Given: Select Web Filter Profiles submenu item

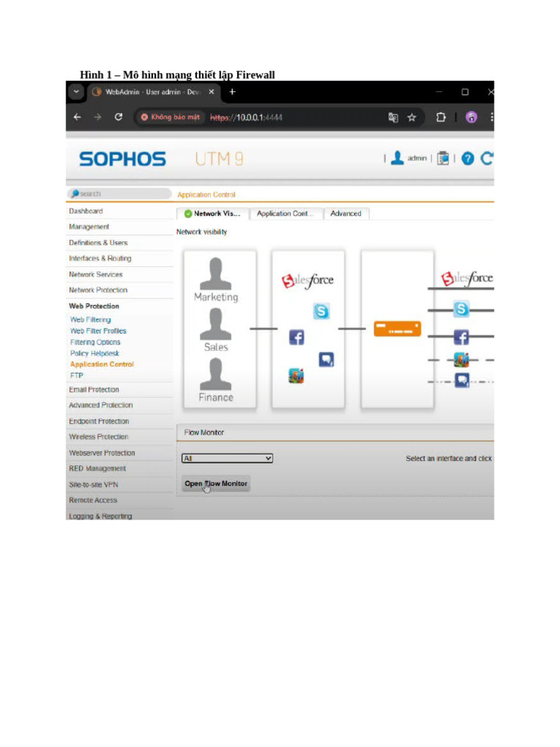Looking at the screenshot, I should (x=98, y=330).
